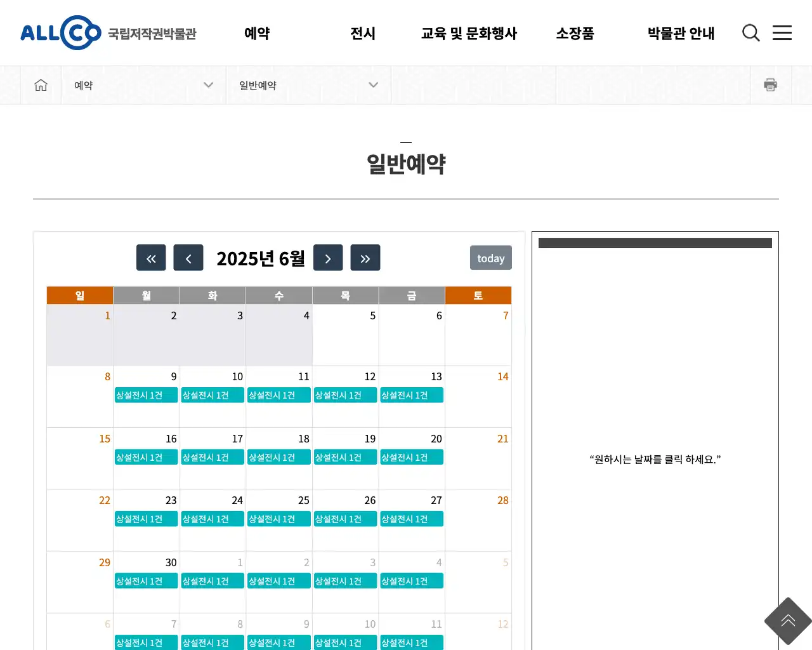Click Sunday date 15
812x650 pixels.
(x=105, y=439)
